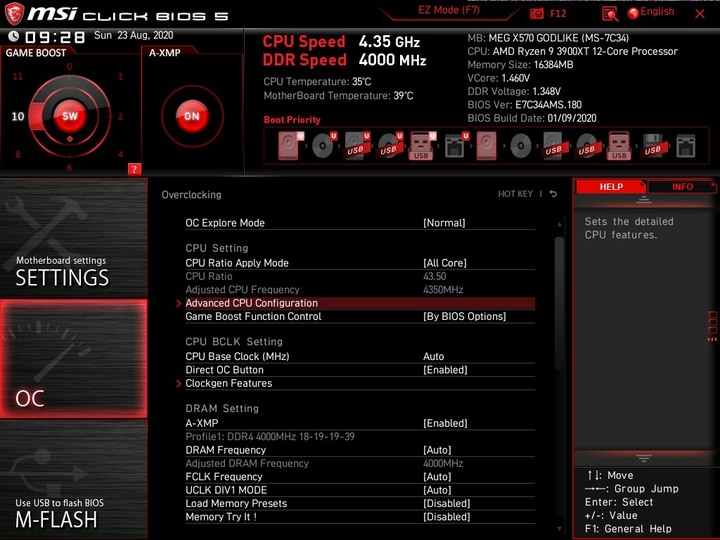
Task: Switch to EZ Mode (F7)
Action: click(x=449, y=10)
